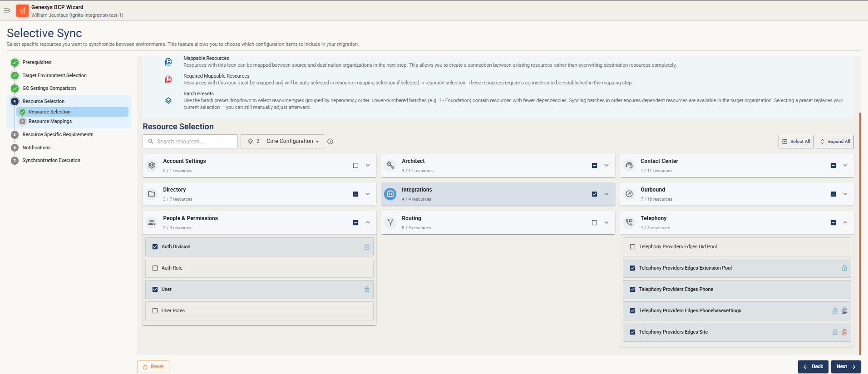Click the lock icon on User row
Viewport: 868px width, 374px height.
367,290
